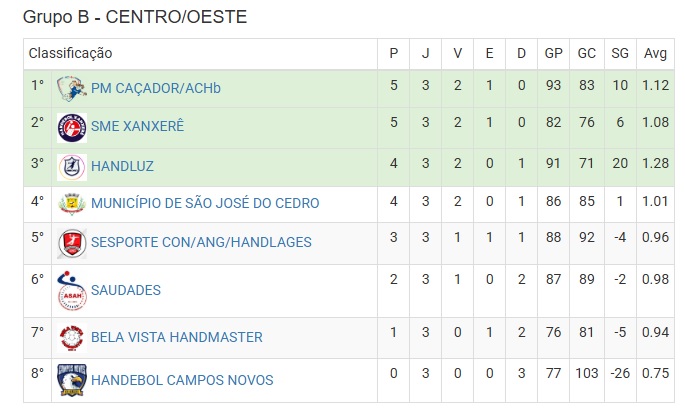Select the HANDLUZ team link
Viewport: 685px width, 413px height.
tap(122, 167)
